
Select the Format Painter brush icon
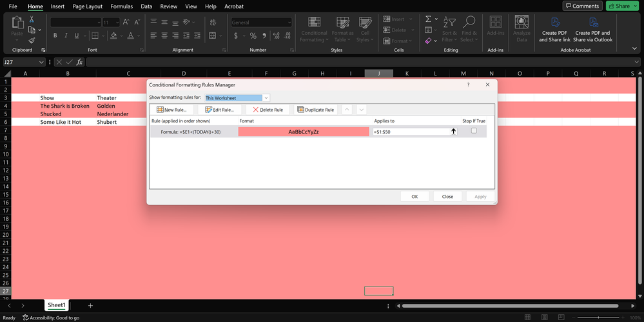[x=32, y=40]
